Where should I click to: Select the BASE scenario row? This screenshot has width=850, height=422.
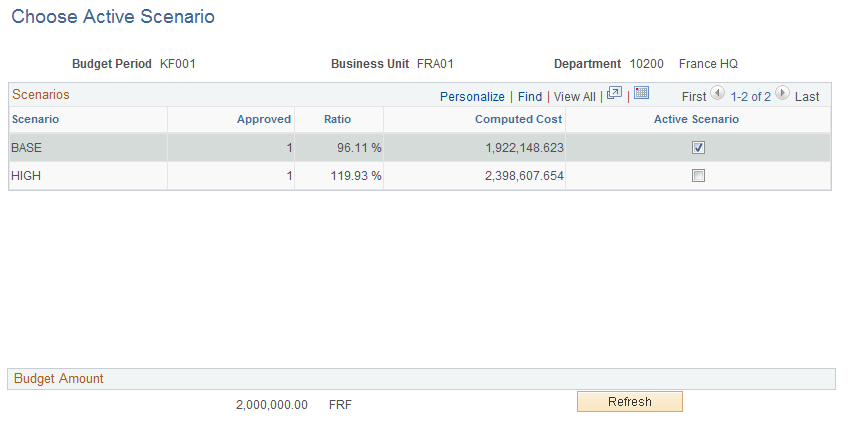tap(419, 148)
